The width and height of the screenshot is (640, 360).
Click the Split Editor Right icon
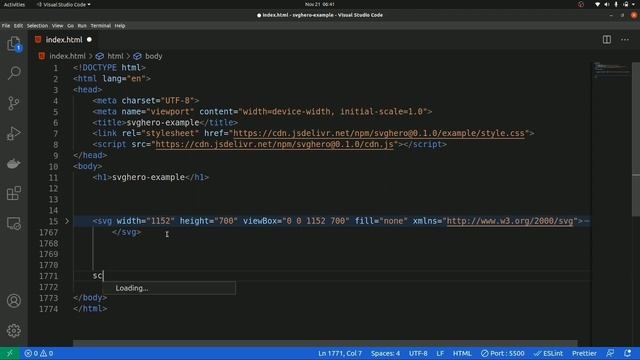[607, 40]
